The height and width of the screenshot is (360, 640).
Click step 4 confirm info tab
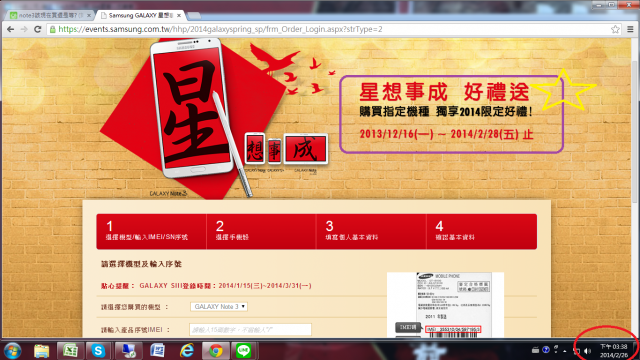point(482,231)
